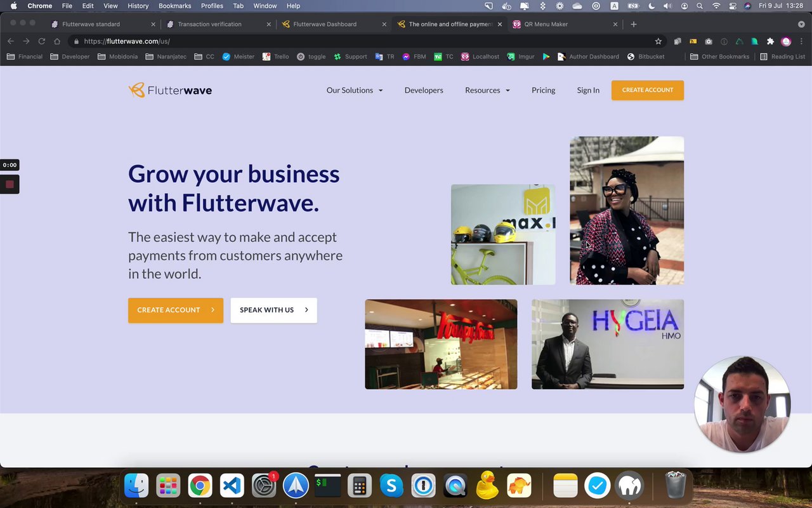
Task: Open 1Password from the dock
Action: click(x=423, y=486)
